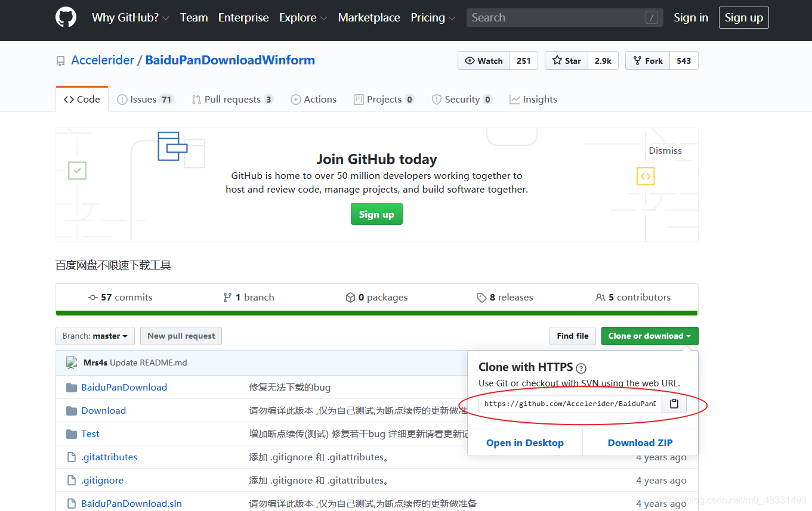Click the slash shortcut icon in the search box
812x511 pixels.
pos(652,18)
